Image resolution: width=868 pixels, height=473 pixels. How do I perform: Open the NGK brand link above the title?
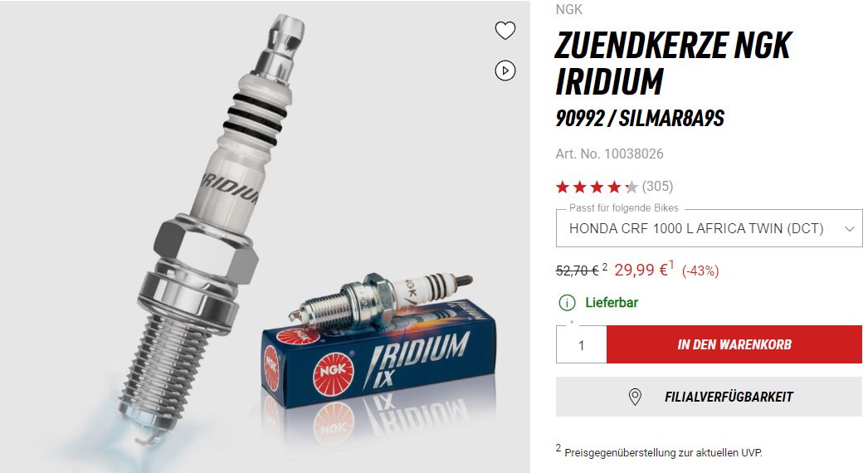[569, 9]
